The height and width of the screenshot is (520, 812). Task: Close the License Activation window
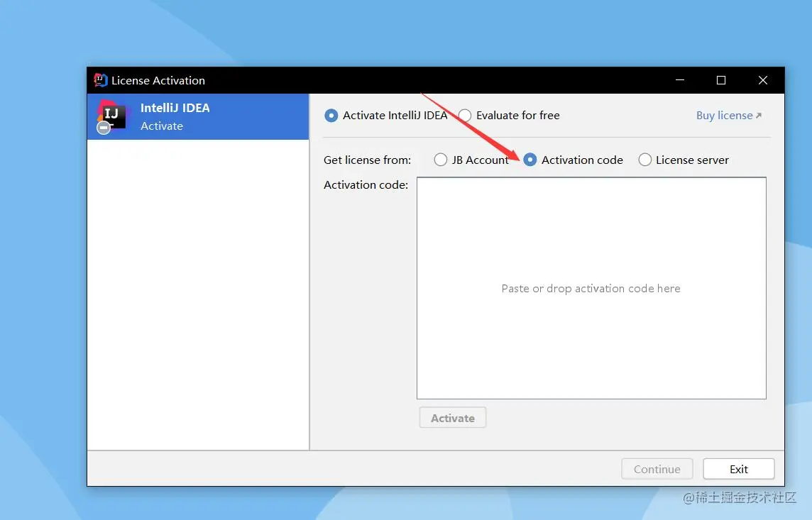point(763,80)
